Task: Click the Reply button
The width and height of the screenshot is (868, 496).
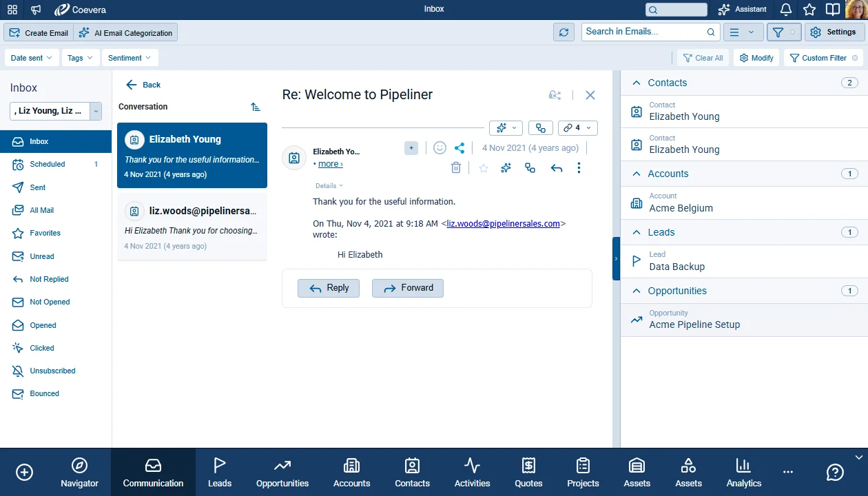Action: point(329,288)
